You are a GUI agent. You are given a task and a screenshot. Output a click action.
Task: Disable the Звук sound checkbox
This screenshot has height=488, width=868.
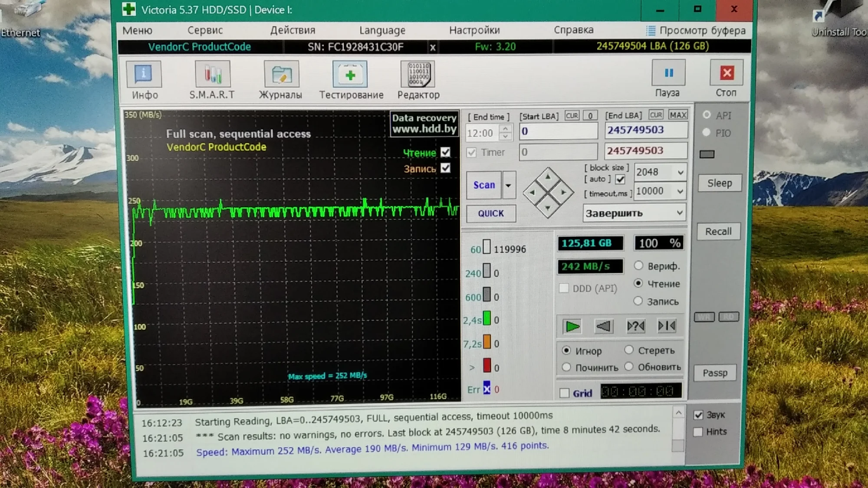pos(698,415)
